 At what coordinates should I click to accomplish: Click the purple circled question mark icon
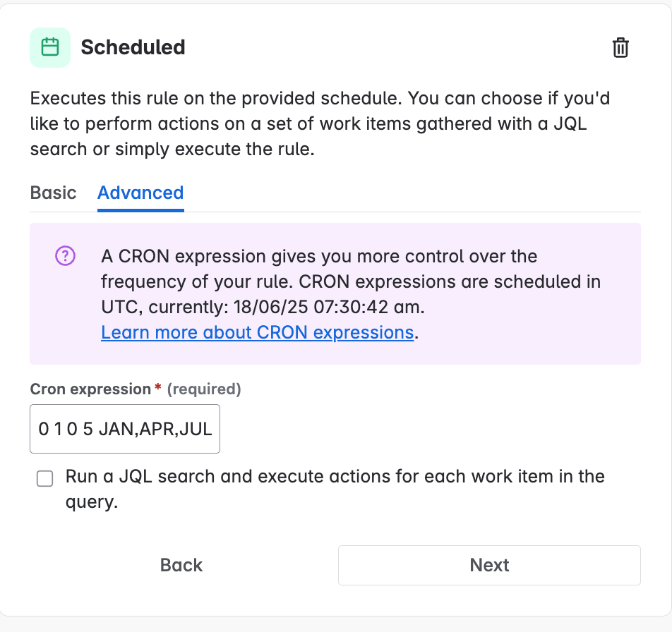pyautogui.click(x=64, y=255)
